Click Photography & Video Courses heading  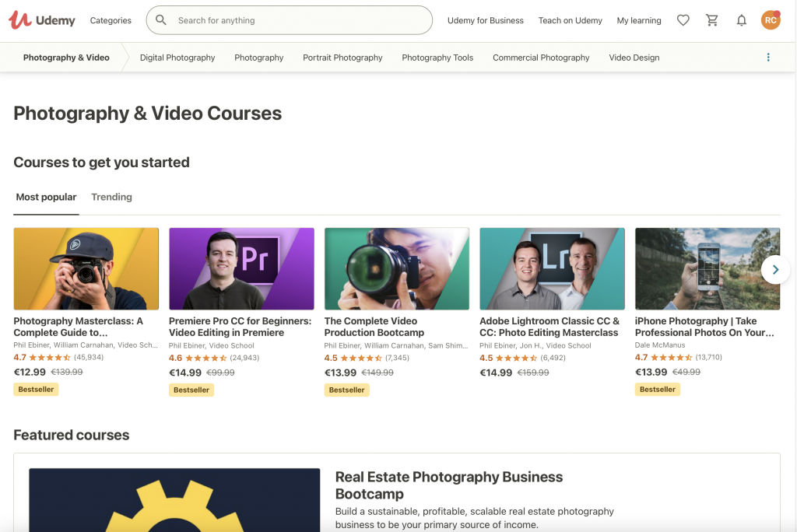coord(147,114)
